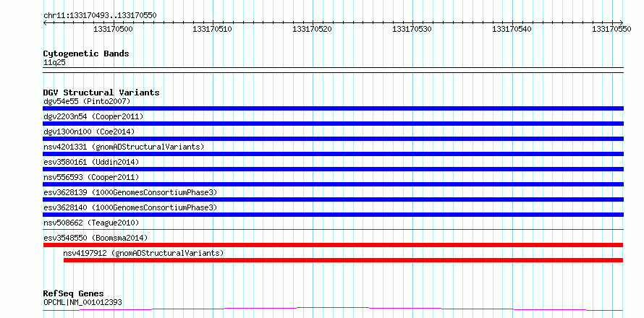The height and width of the screenshot is (318, 644).
Task: Select the DGV Structural Variants track heading
Action: click(101, 93)
